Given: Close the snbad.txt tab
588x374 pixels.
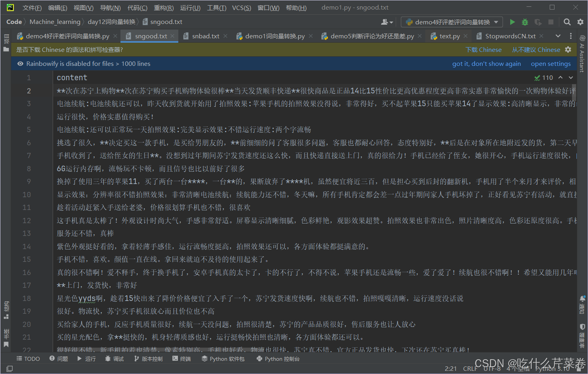Looking at the screenshot, I should point(225,36).
